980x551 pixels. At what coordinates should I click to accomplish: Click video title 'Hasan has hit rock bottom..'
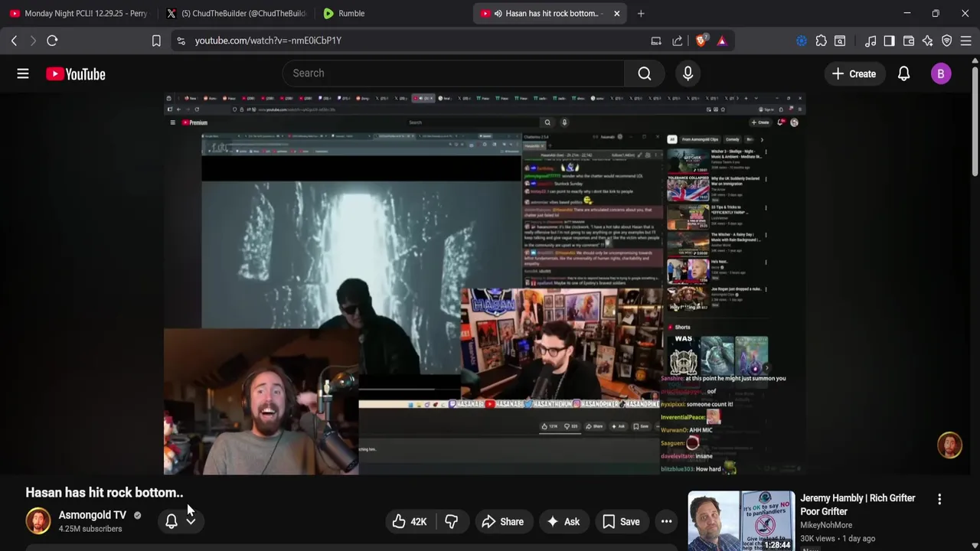click(x=104, y=492)
